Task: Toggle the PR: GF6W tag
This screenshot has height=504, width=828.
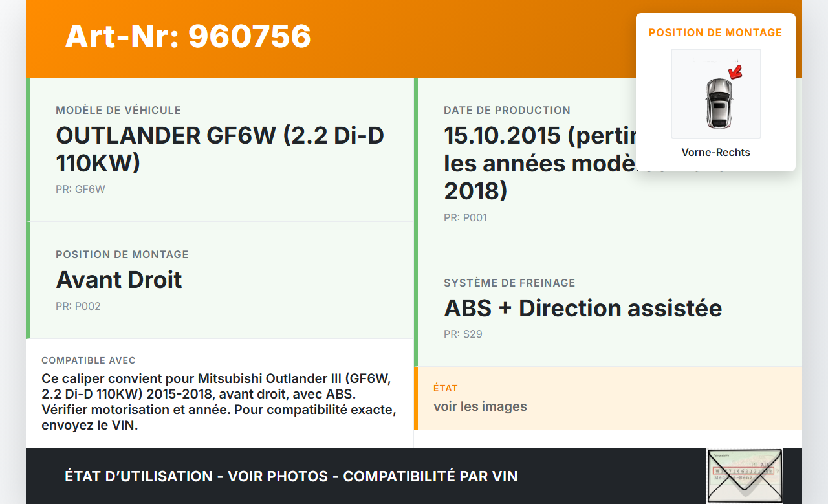Action: 80,189
